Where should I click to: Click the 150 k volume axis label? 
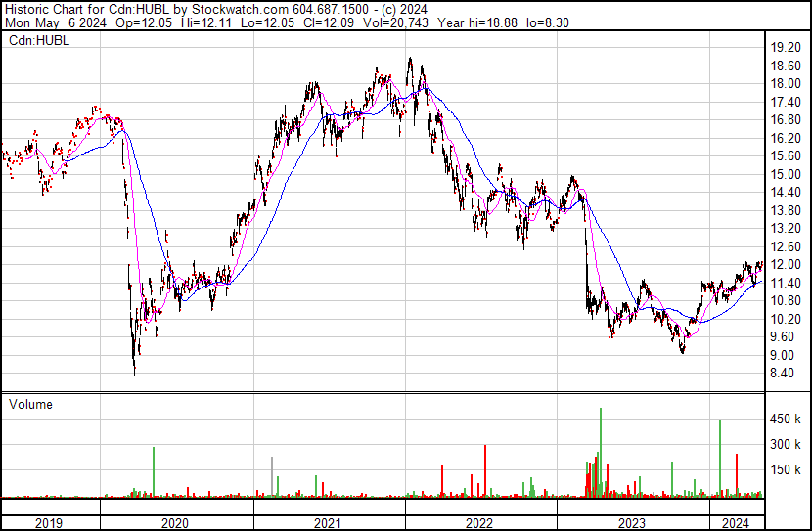(786, 469)
